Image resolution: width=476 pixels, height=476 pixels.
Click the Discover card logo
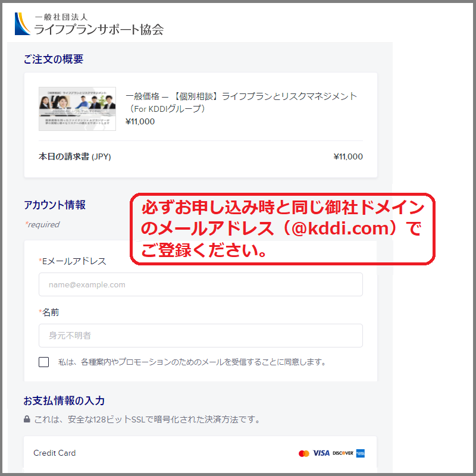pyautogui.click(x=343, y=453)
